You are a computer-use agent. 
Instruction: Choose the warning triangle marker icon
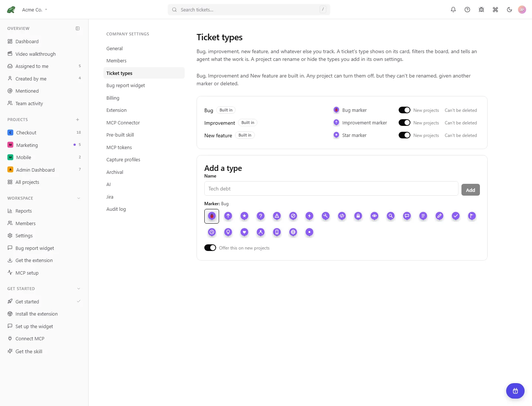(x=277, y=216)
